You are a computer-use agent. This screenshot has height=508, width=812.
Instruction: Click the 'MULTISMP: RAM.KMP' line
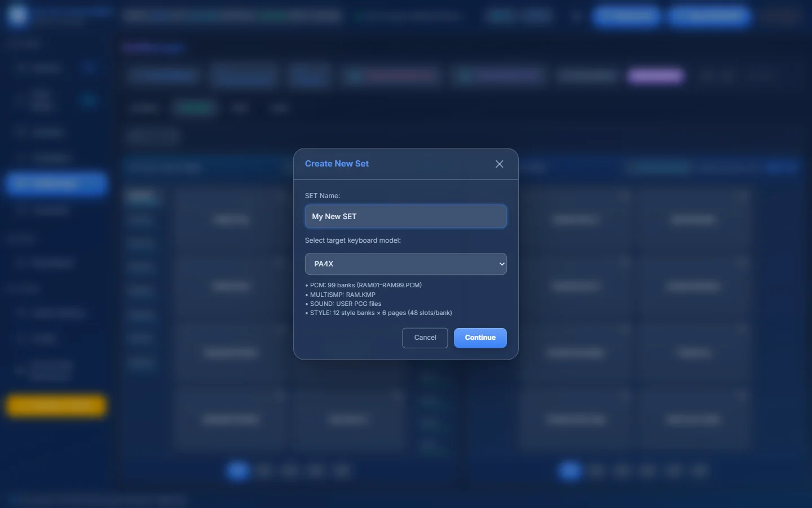click(x=341, y=295)
